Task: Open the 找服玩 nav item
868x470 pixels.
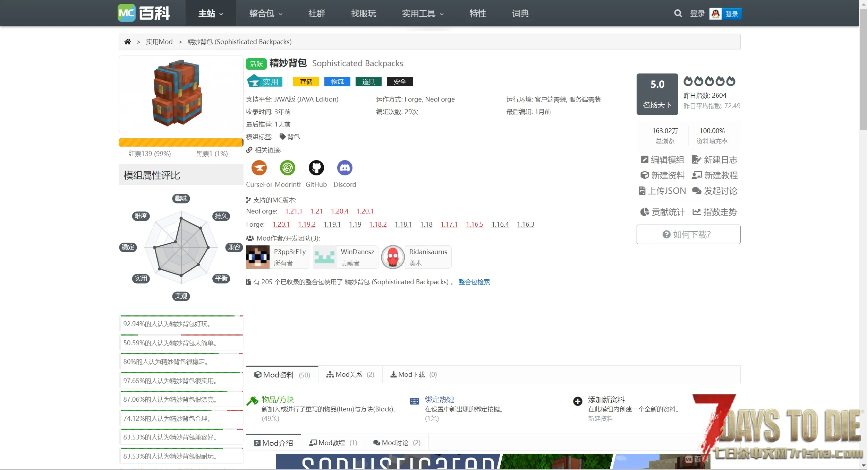Action: 363,14
